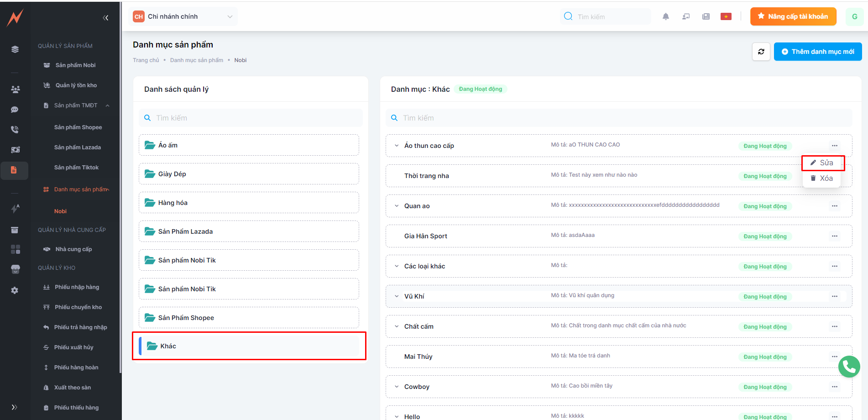Expand left rail with bottom double-chevron icon

click(x=14, y=407)
